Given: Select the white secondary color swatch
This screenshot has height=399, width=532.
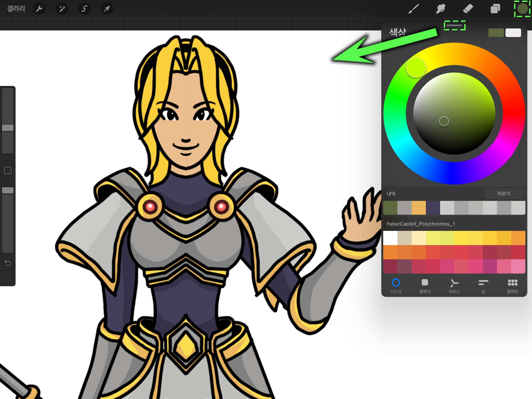Looking at the screenshot, I should [x=513, y=33].
